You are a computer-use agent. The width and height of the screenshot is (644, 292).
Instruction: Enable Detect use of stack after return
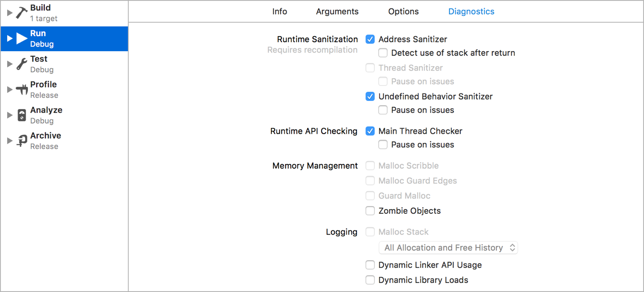pos(383,53)
